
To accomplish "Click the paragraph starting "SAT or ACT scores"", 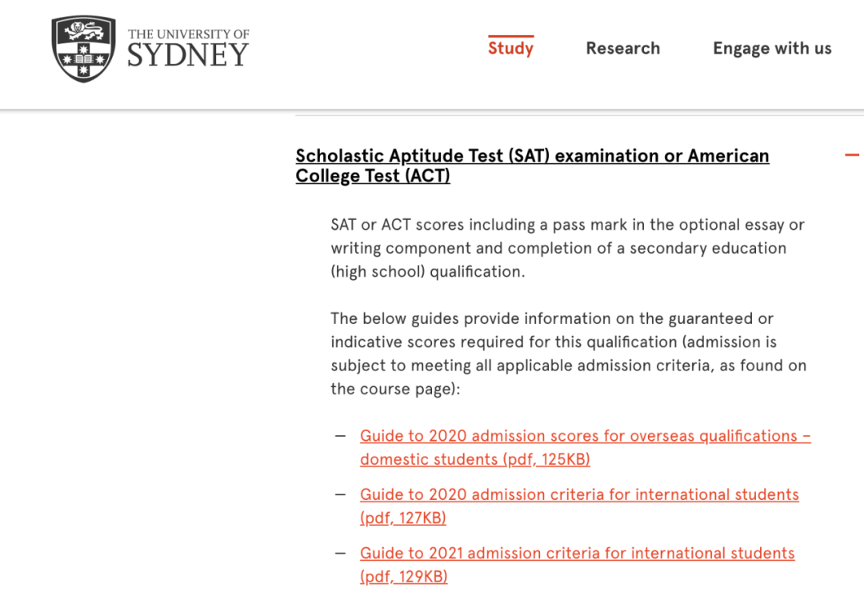I will 567,248.
